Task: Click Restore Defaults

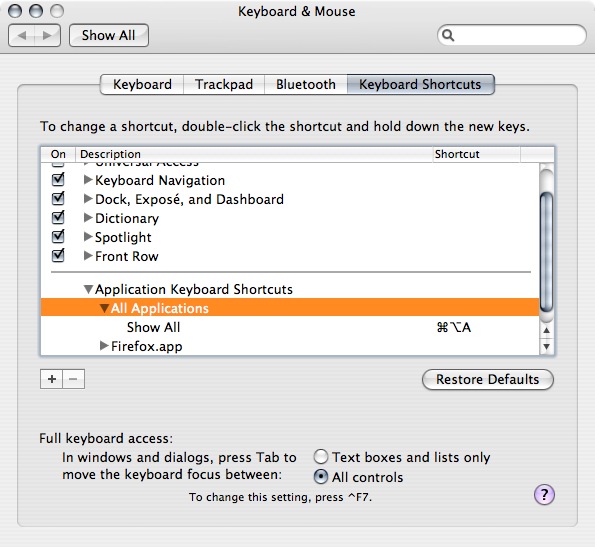Action: [x=488, y=379]
